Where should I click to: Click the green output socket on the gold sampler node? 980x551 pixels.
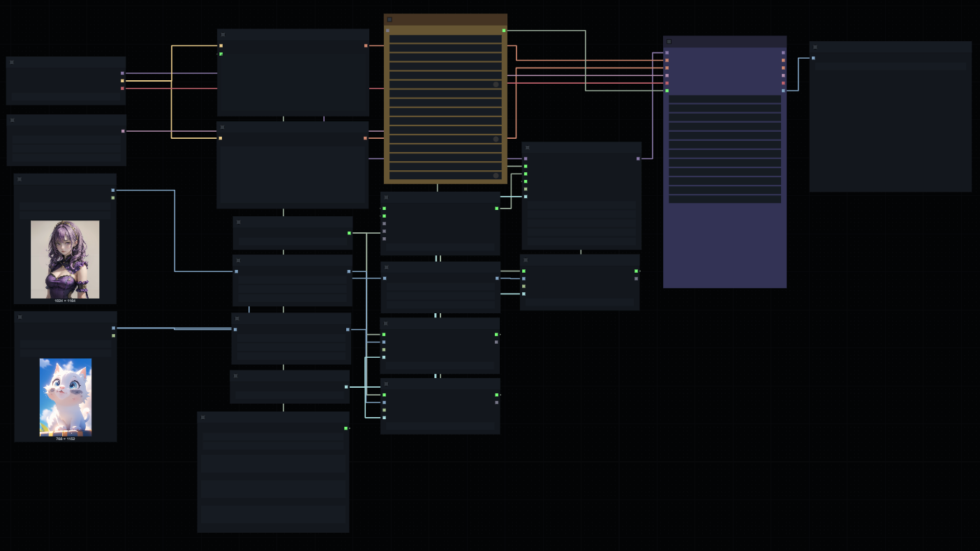coord(504,31)
